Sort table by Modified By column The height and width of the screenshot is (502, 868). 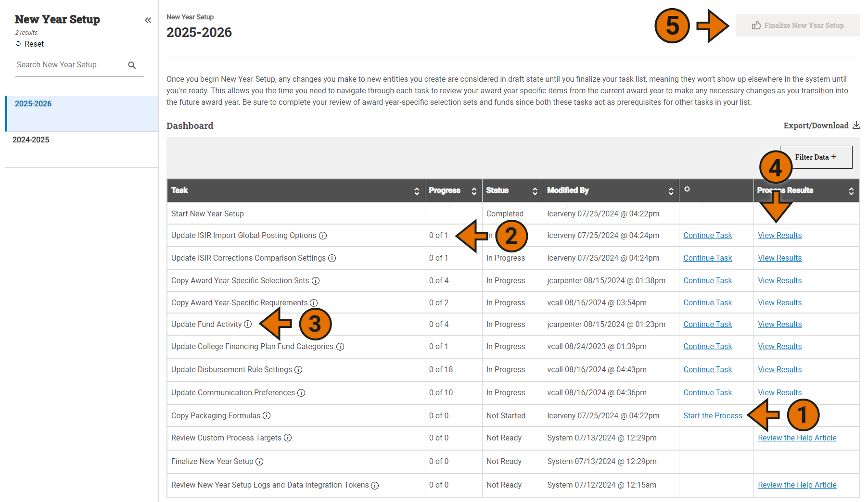click(x=671, y=191)
